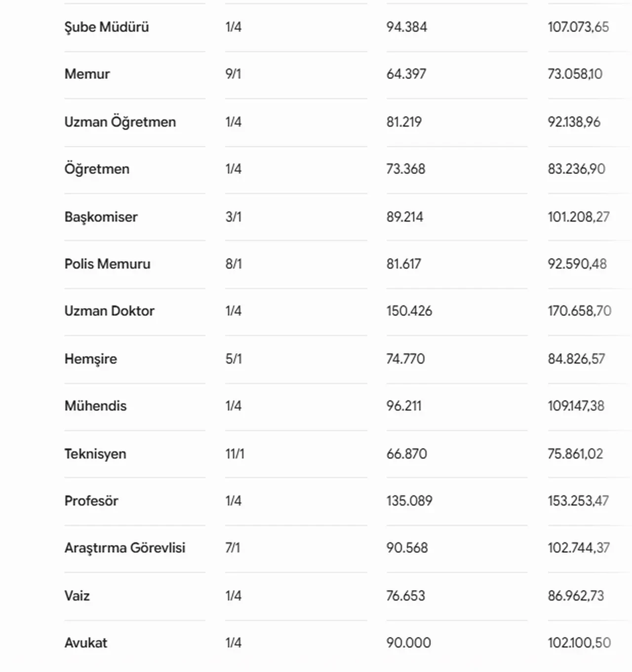Select the Hemşire new salary 84.826,57
This screenshot has height=672, width=632.
576,359
